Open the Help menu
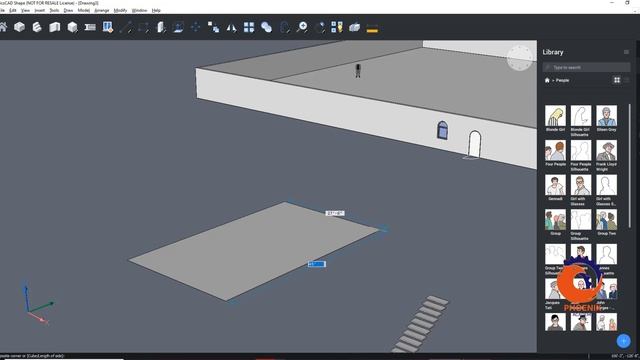The image size is (640, 360). pos(156,10)
